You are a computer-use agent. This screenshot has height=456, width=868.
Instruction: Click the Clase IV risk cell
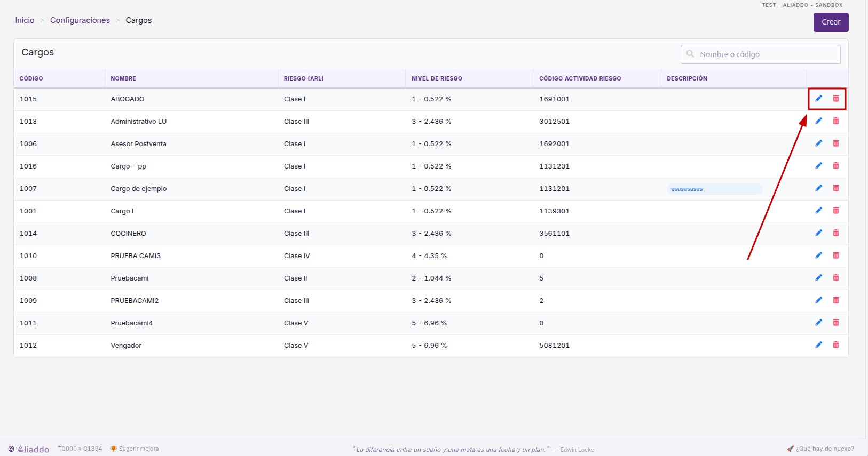click(297, 256)
